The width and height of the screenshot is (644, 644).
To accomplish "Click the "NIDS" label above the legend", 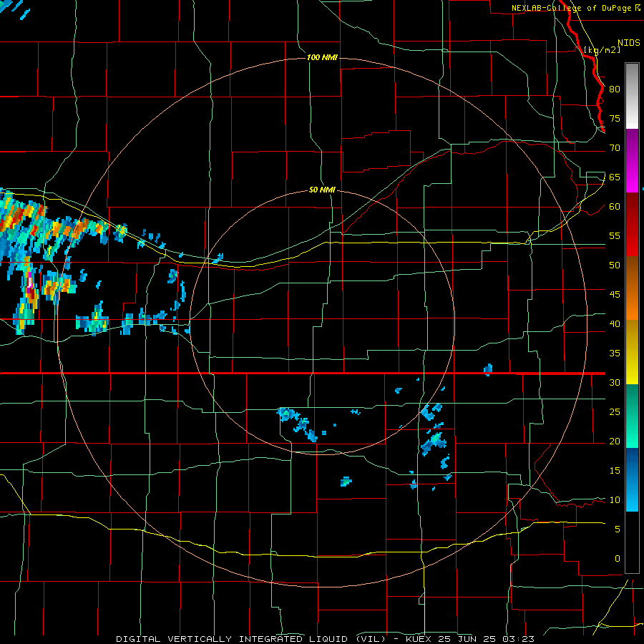I will (x=629, y=43).
